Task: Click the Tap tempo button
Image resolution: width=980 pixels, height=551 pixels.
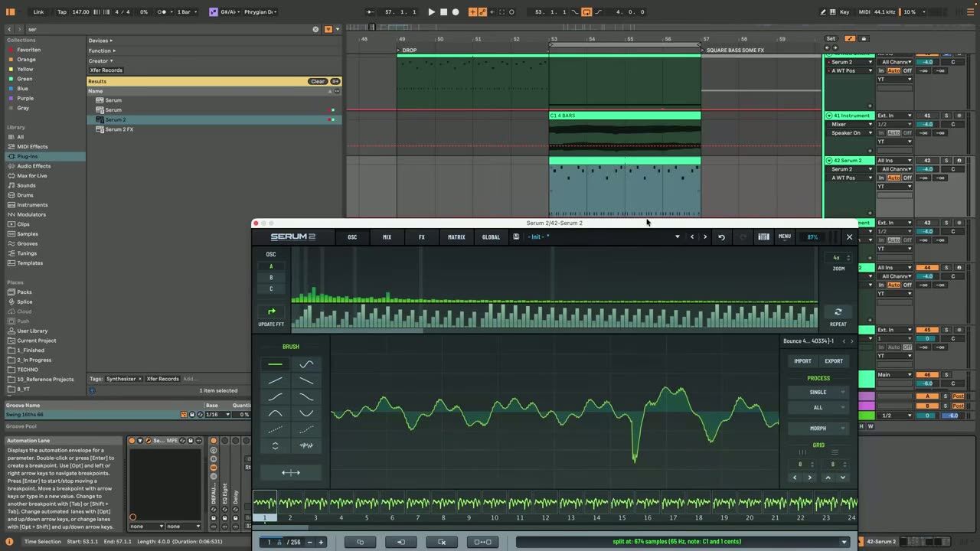Action: [62, 12]
